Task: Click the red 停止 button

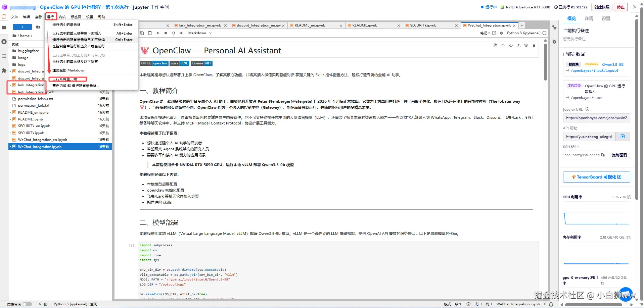Action: pyautogui.click(x=620, y=7)
